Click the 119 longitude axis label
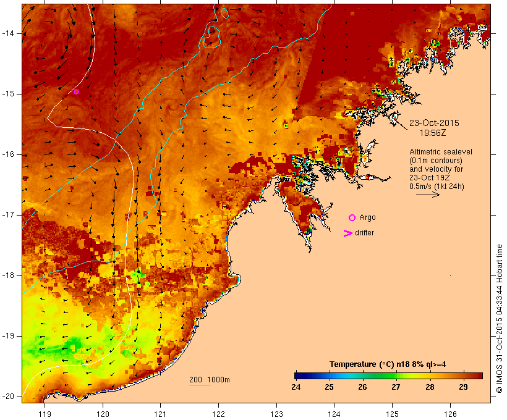The width and height of the screenshot is (507, 420). (x=45, y=414)
